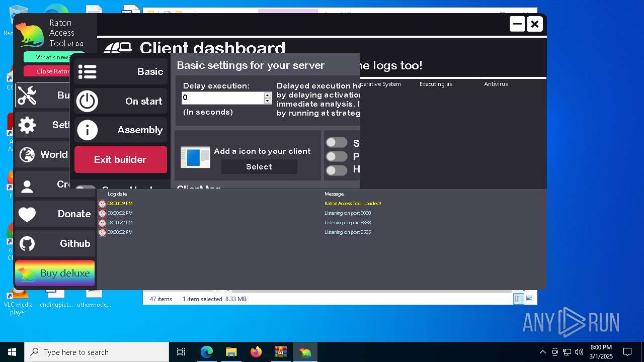Click the taskbar search box
Screen dimensions: 644x362
point(97,352)
